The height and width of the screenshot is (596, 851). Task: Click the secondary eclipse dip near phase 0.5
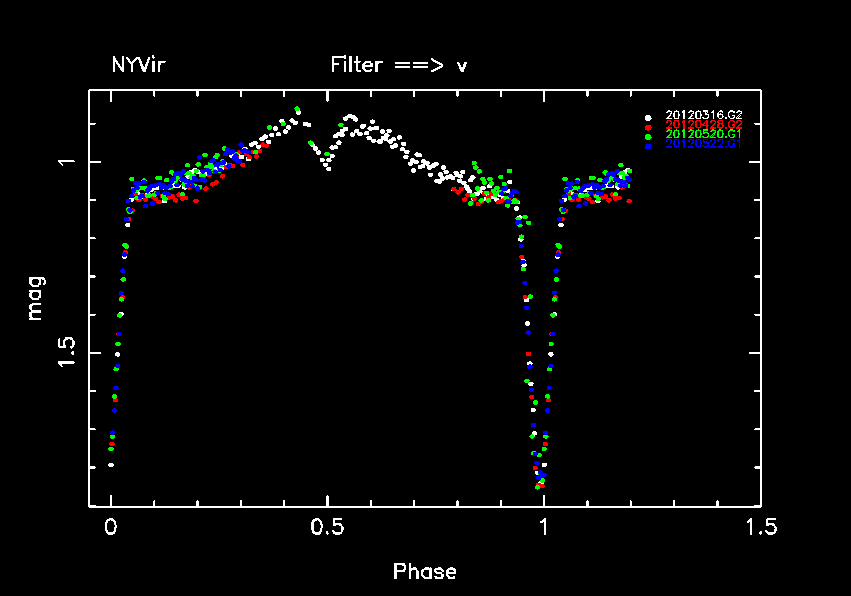327,168
